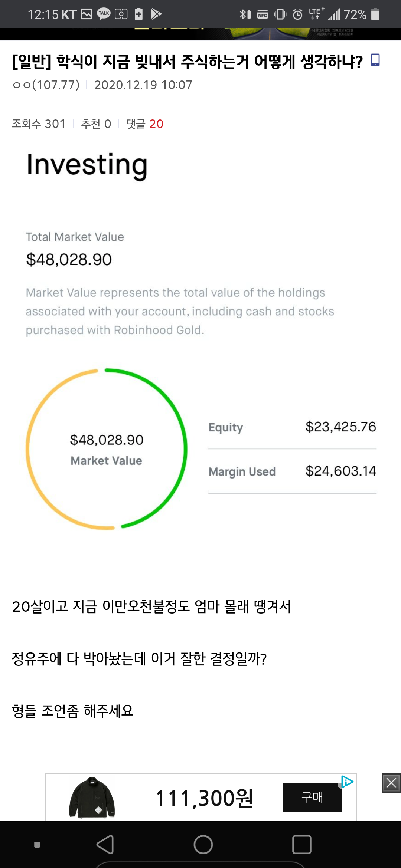
Task: Tap the NFC status bar icon
Action: (263, 15)
